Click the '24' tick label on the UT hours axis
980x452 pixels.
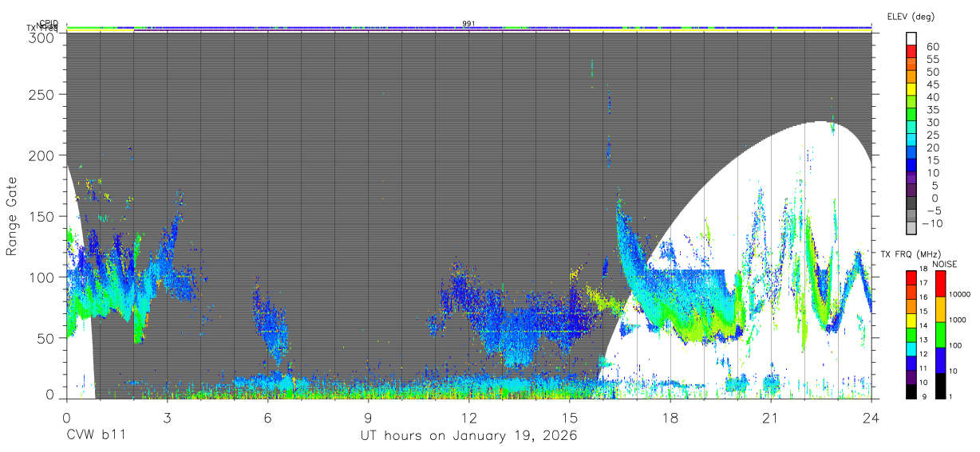[x=871, y=417]
